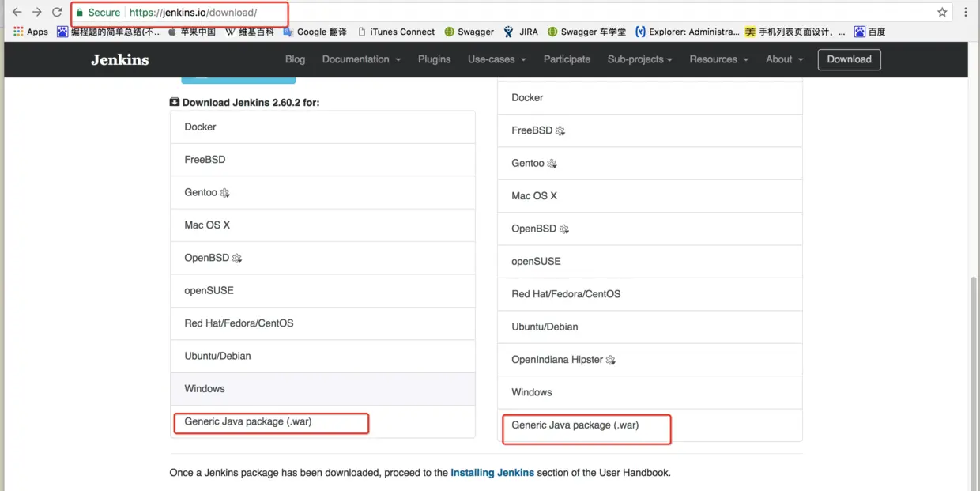
Task: Open the Swagger 车学堂 bookmark
Action: (x=586, y=32)
